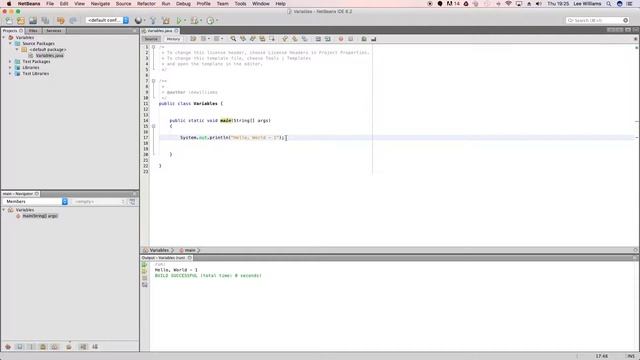
Task: Open the Refactor menu
Action: (146, 4)
